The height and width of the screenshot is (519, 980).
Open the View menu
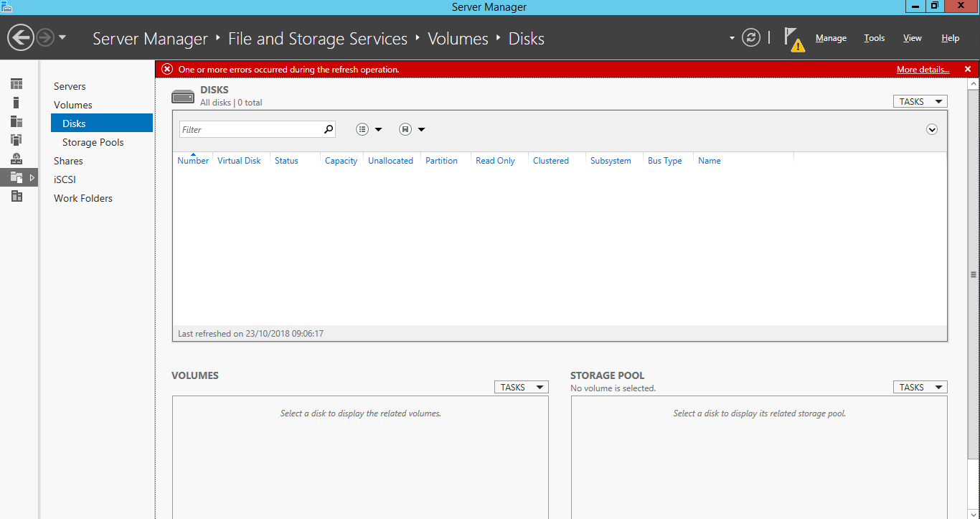912,38
